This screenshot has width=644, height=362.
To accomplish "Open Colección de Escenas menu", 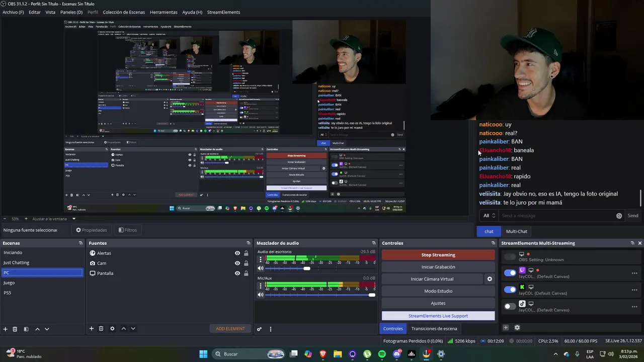I will click(x=124, y=12).
